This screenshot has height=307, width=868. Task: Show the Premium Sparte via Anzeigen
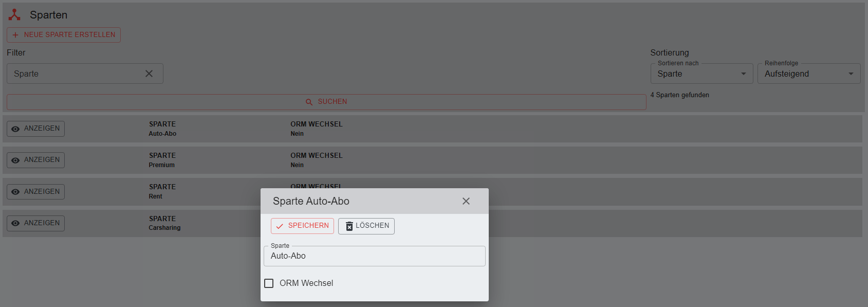[35, 160]
